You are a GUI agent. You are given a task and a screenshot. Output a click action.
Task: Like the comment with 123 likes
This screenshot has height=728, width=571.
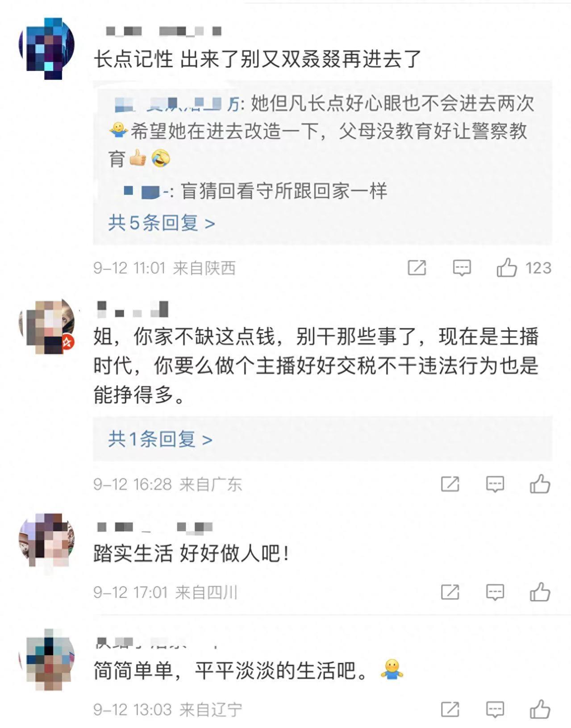(507, 268)
